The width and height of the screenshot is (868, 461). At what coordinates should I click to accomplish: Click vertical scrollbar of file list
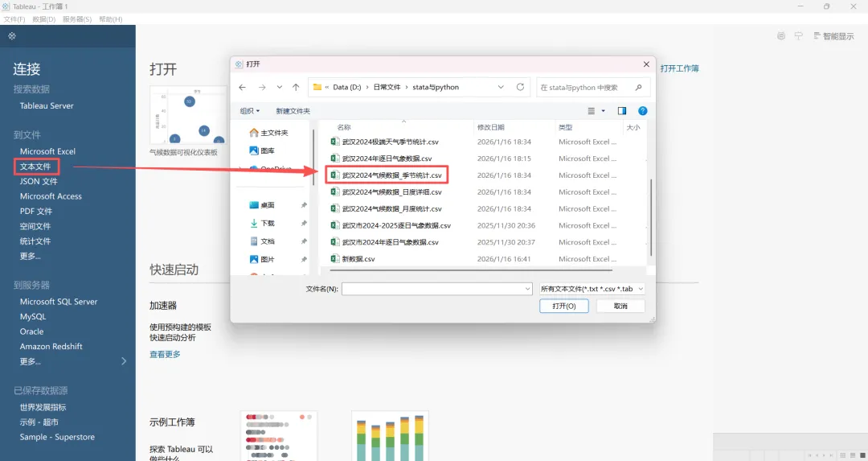650,217
